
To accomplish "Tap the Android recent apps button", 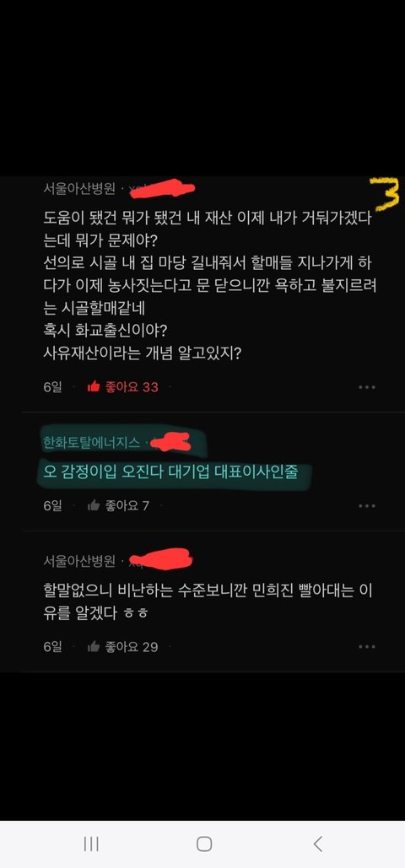I will click(x=91, y=844).
